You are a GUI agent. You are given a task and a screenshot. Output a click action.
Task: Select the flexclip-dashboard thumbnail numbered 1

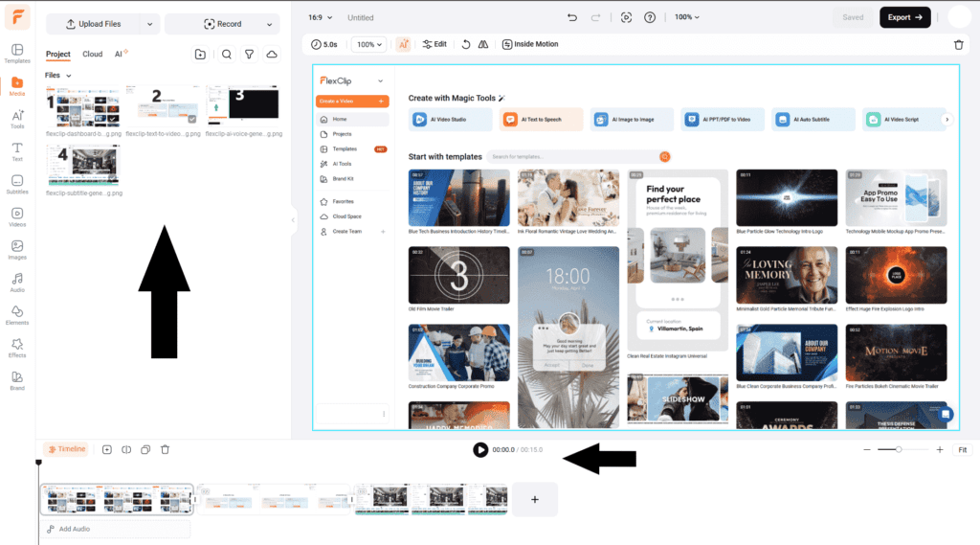(x=83, y=106)
